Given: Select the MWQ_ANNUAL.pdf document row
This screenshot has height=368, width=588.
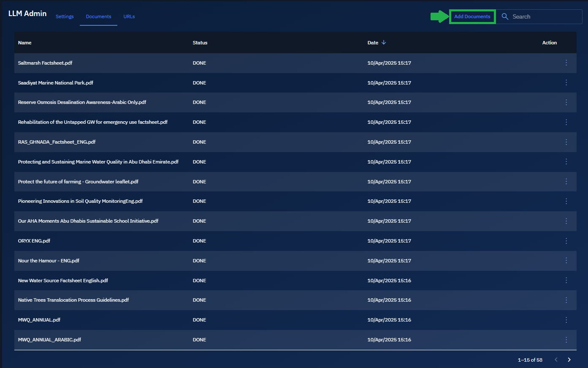Looking at the screenshot, I should tap(39, 320).
